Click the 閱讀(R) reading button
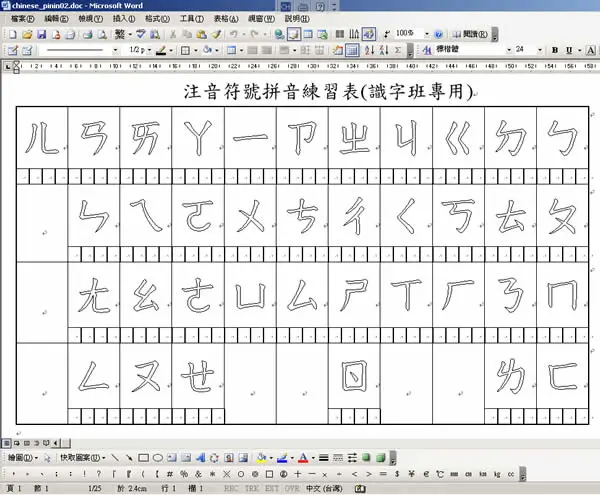The width and height of the screenshot is (600, 495). click(470, 34)
